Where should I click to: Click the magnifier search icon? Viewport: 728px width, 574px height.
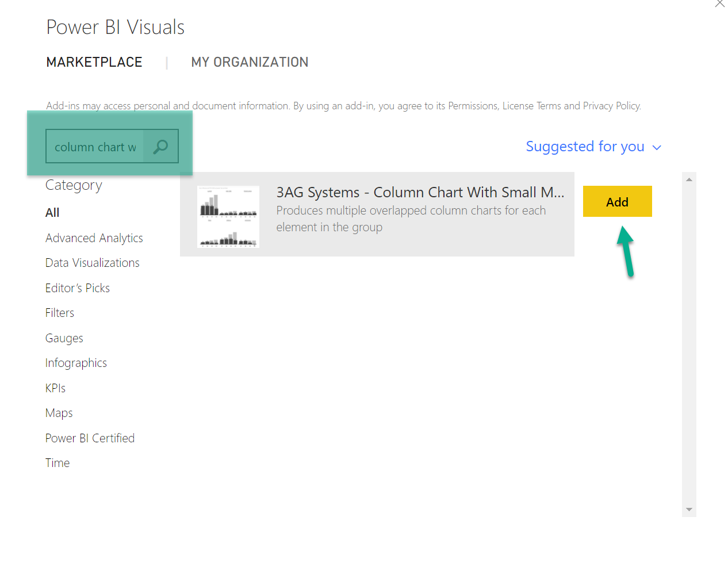[161, 146]
